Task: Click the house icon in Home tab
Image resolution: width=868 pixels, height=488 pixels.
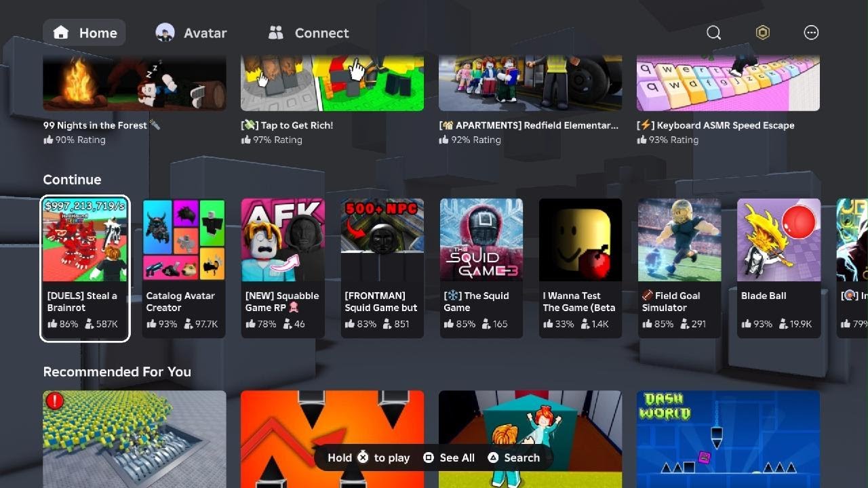Action: point(61,33)
